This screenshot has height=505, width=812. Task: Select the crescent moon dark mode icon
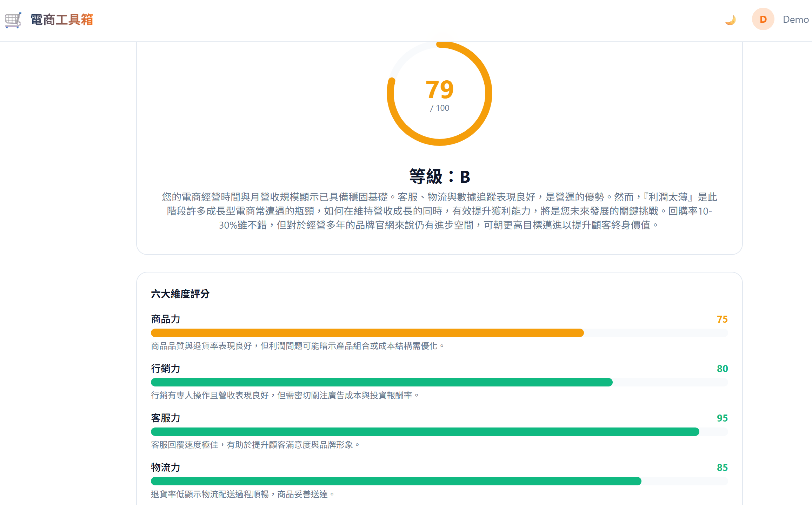[730, 19]
